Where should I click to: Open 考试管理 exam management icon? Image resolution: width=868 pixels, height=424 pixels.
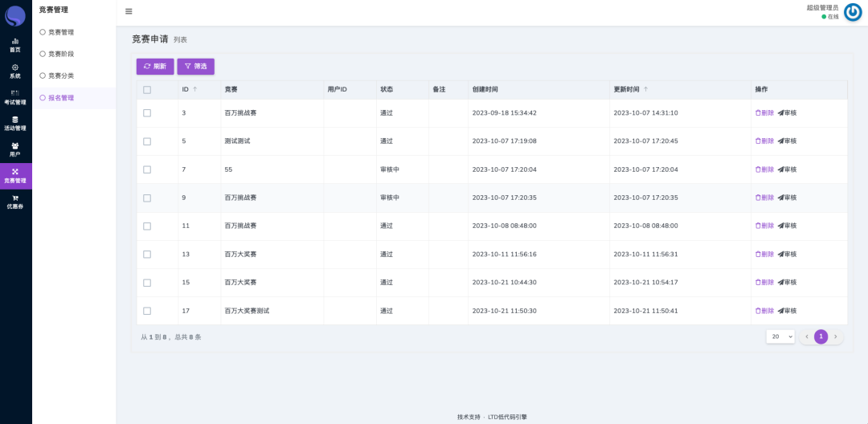[x=15, y=94]
